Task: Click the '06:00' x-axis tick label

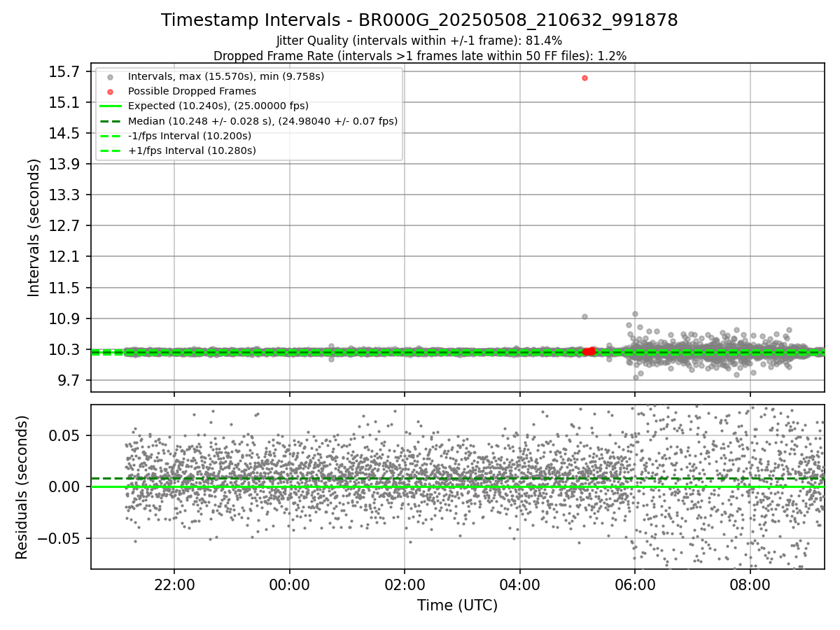Action: 635,584
